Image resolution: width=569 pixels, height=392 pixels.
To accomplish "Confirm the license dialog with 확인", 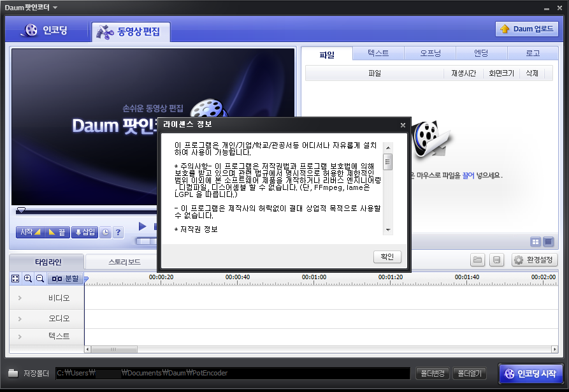I will click(387, 257).
